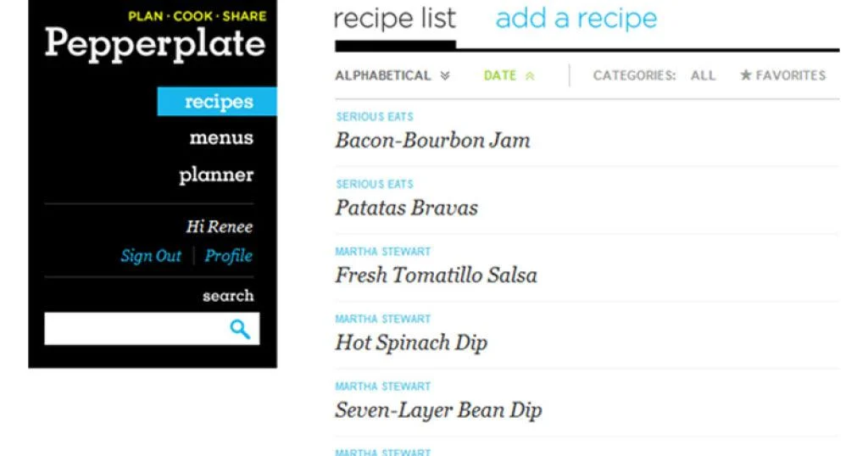
Task: Switch to the add a recipe tab
Action: click(576, 19)
